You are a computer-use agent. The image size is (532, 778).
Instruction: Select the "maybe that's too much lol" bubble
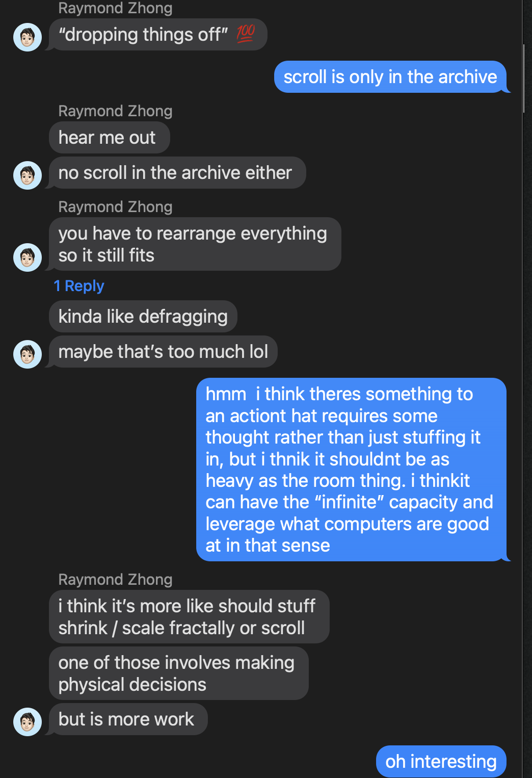pos(163,352)
